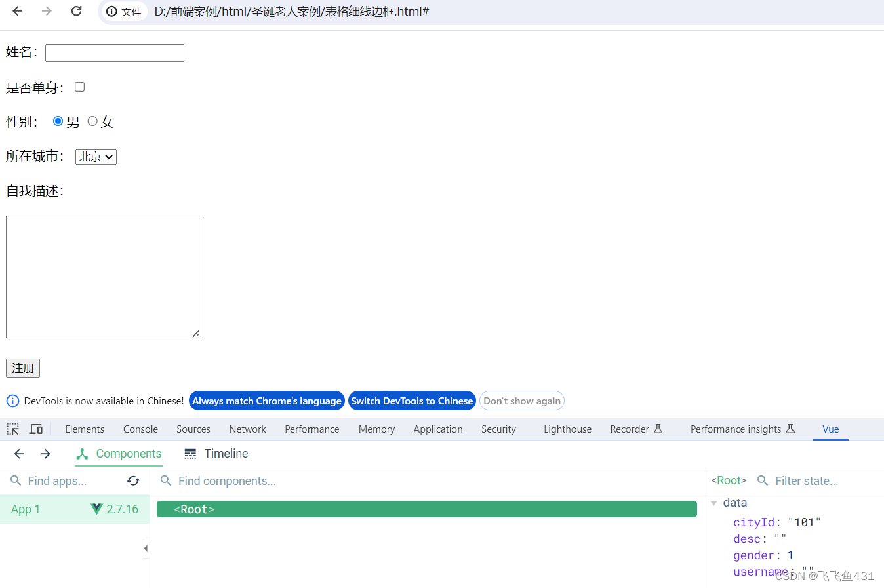Go back with the browser back arrow
884x588 pixels.
tap(18, 11)
